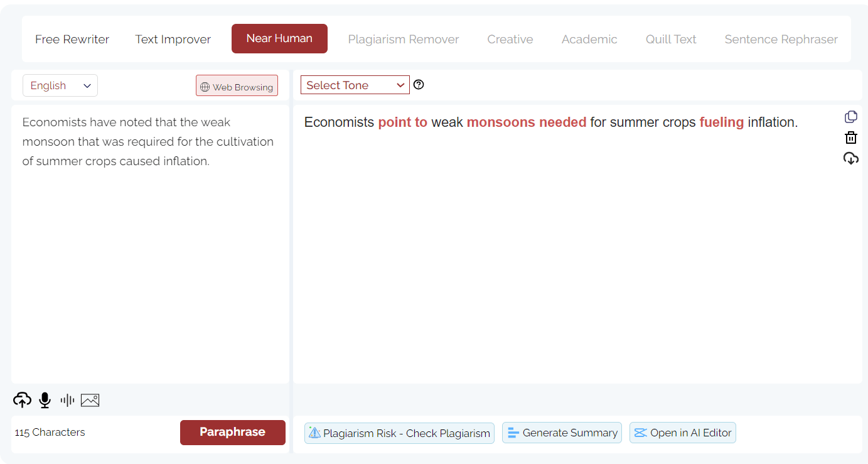Select the Academic mode tab
The image size is (868, 464).
589,38
